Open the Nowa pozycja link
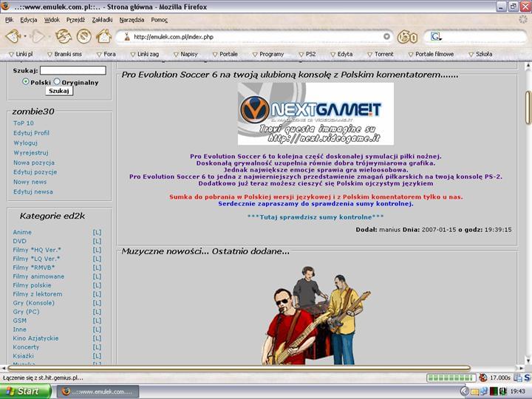532x399 pixels. click(34, 162)
